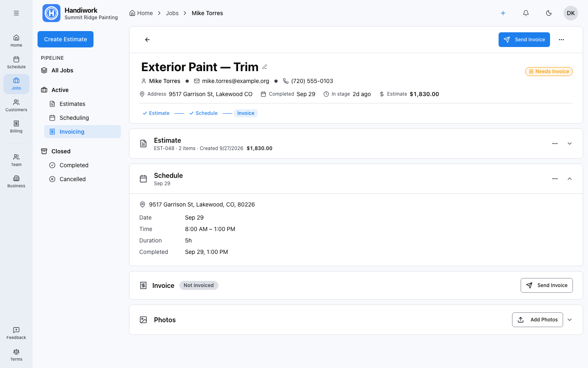Click the Add Photos button
The width and height of the screenshot is (588, 368).
tap(537, 320)
